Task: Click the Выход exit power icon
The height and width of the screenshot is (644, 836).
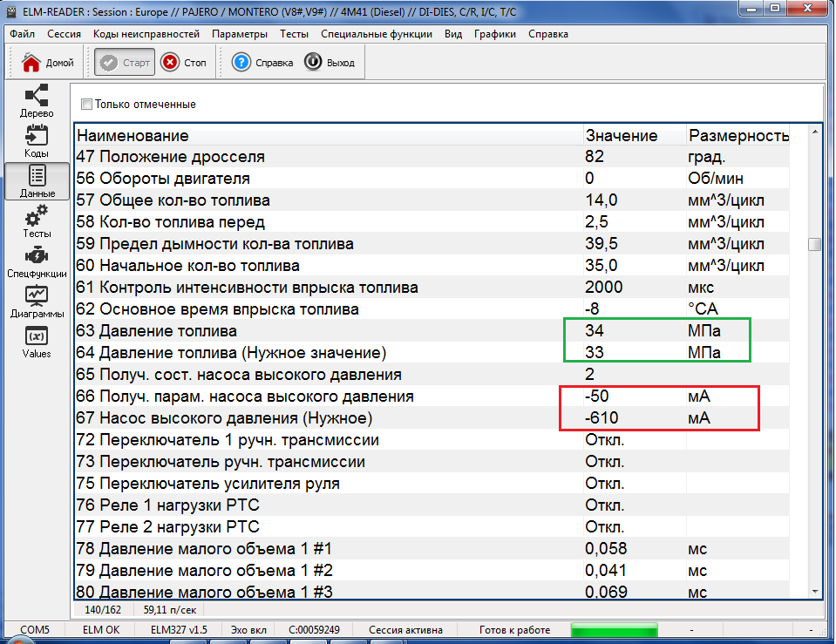Action: 313,63
